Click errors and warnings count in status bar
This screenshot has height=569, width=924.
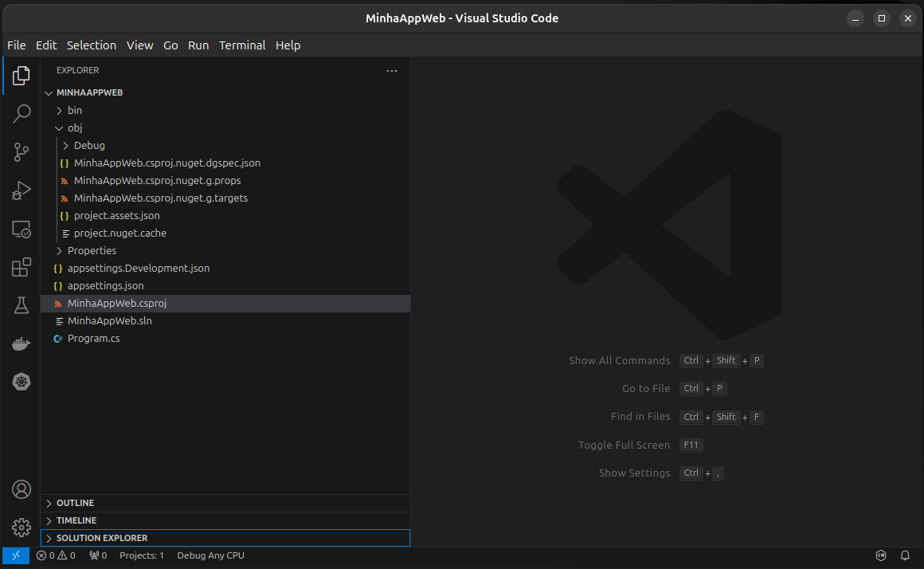tap(56, 555)
